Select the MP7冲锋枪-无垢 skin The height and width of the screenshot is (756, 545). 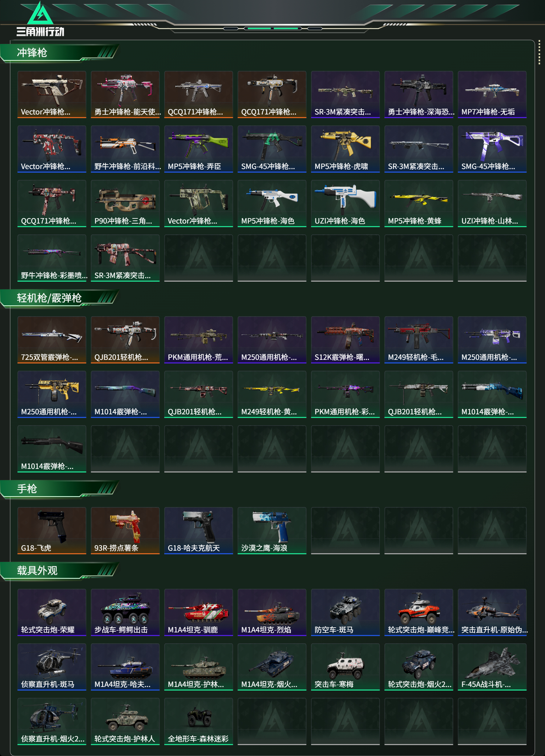(492, 94)
